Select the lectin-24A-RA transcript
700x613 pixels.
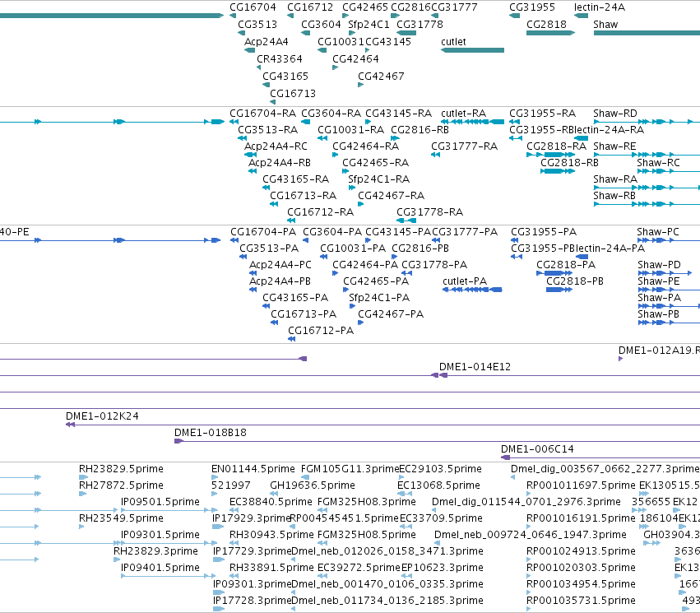pyautogui.click(x=581, y=138)
